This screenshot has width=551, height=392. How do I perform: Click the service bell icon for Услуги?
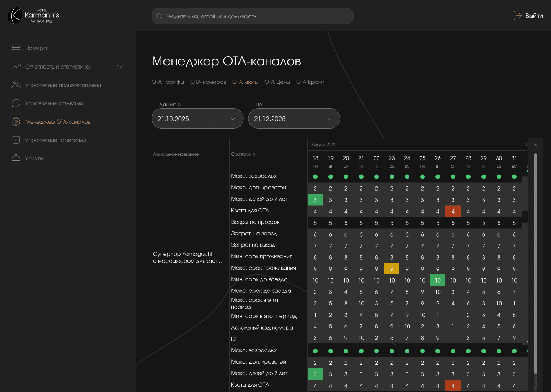coord(16,158)
